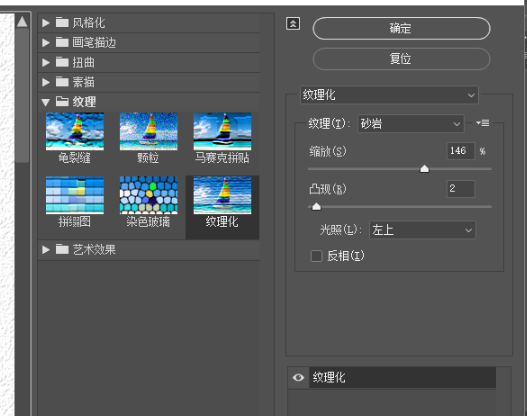Choose the 颗粒 grain filter thumbnail
Screen dimensions: 527x416
(x=149, y=131)
